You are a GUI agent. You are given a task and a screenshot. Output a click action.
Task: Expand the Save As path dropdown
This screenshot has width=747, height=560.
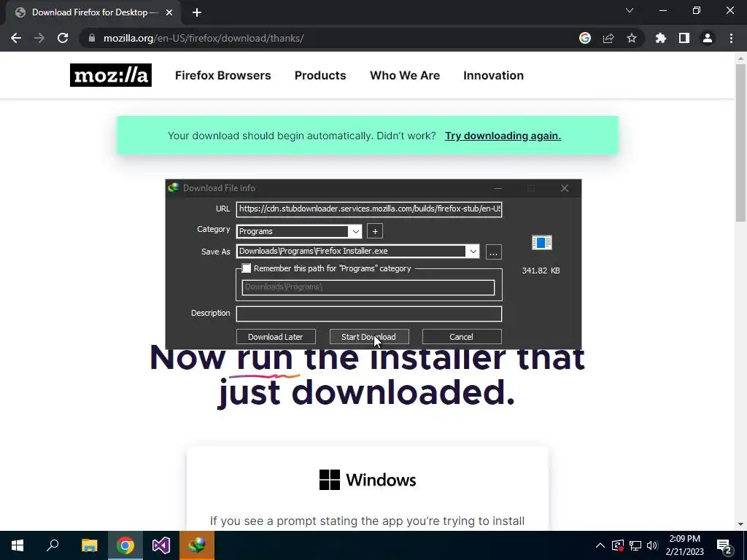tap(473, 252)
